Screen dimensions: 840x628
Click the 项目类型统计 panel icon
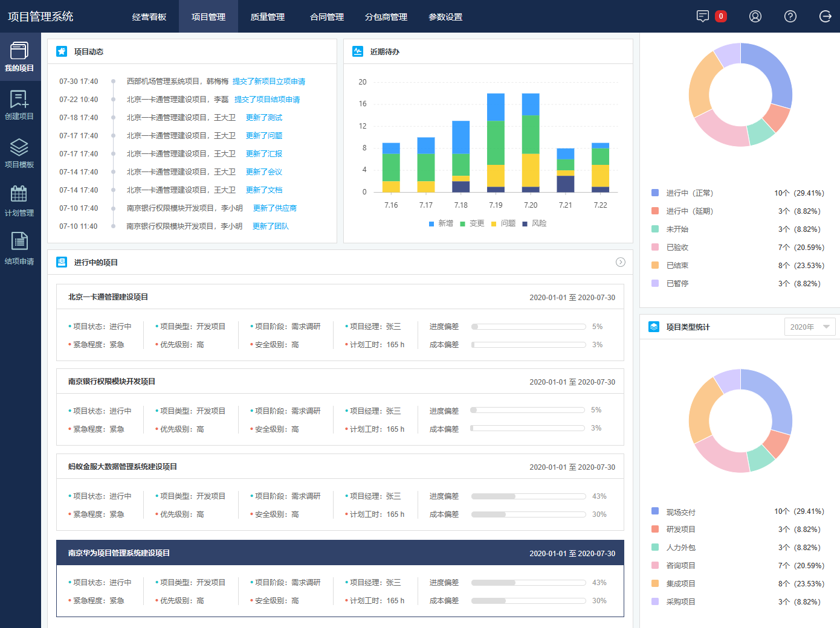click(654, 327)
